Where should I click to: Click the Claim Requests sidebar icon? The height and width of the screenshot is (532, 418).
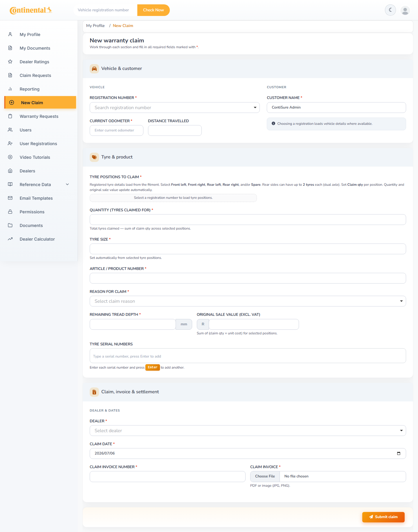10,75
